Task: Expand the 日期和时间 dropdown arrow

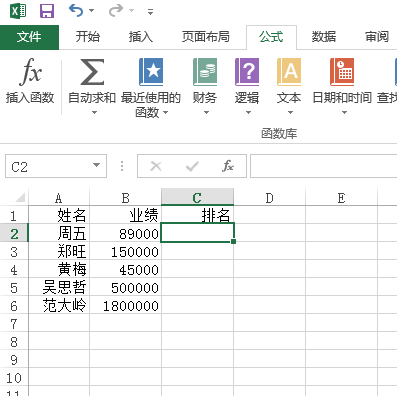Action: [345, 113]
